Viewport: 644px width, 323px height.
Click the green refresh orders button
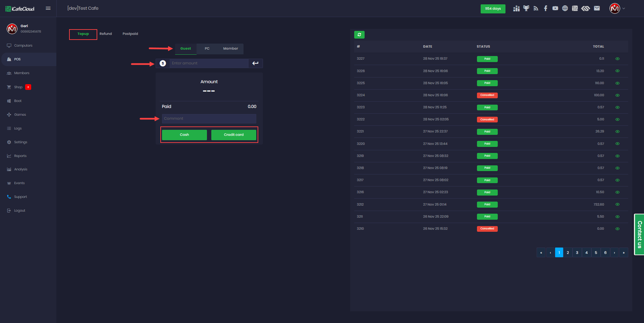coord(359,35)
